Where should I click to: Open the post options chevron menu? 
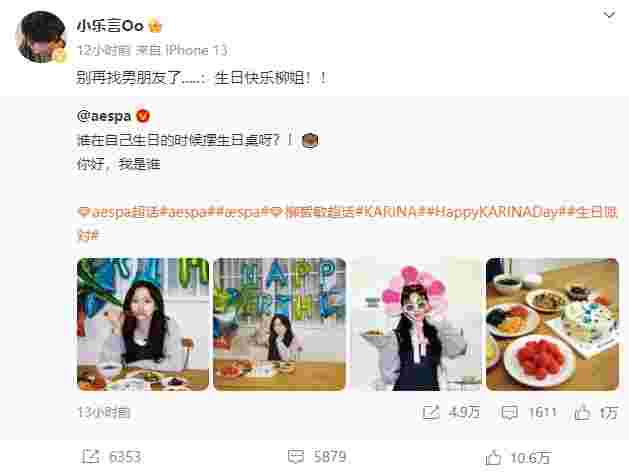pyautogui.click(x=609, y=15)
